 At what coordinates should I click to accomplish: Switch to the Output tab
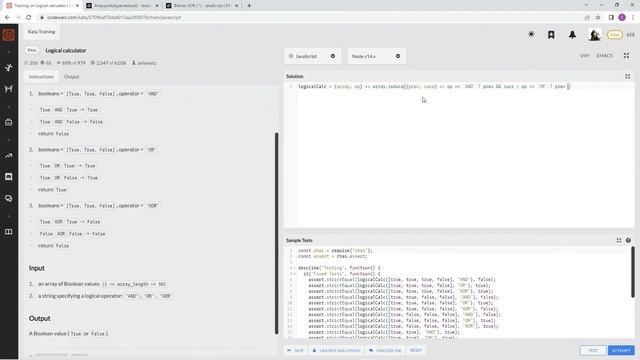click(71, 77)
